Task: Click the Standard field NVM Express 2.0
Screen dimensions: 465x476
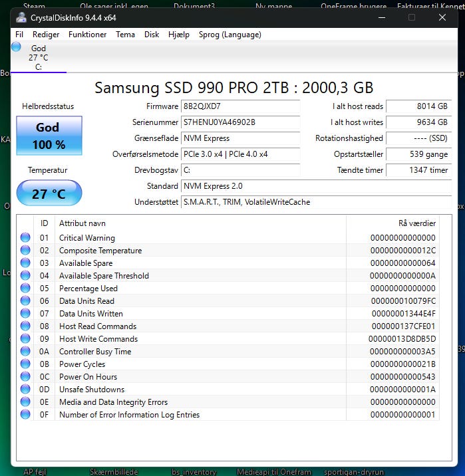Action: tap(317, 186)
